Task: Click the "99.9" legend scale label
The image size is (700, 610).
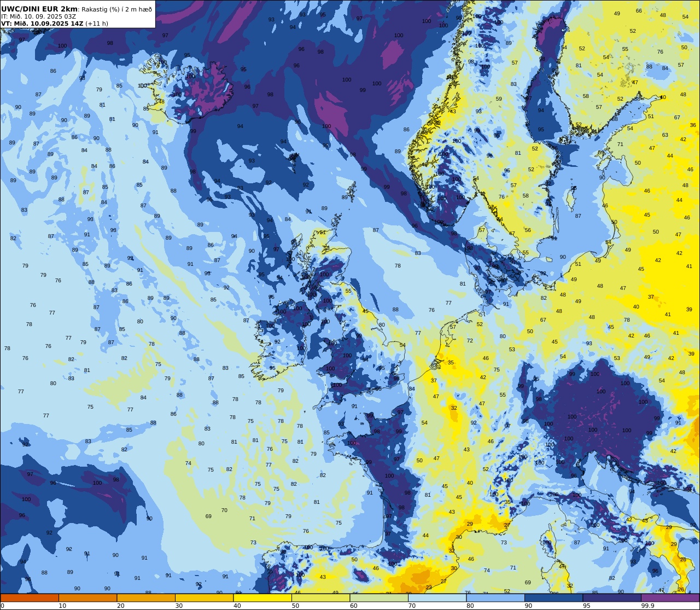Action: tap(647, 606)
